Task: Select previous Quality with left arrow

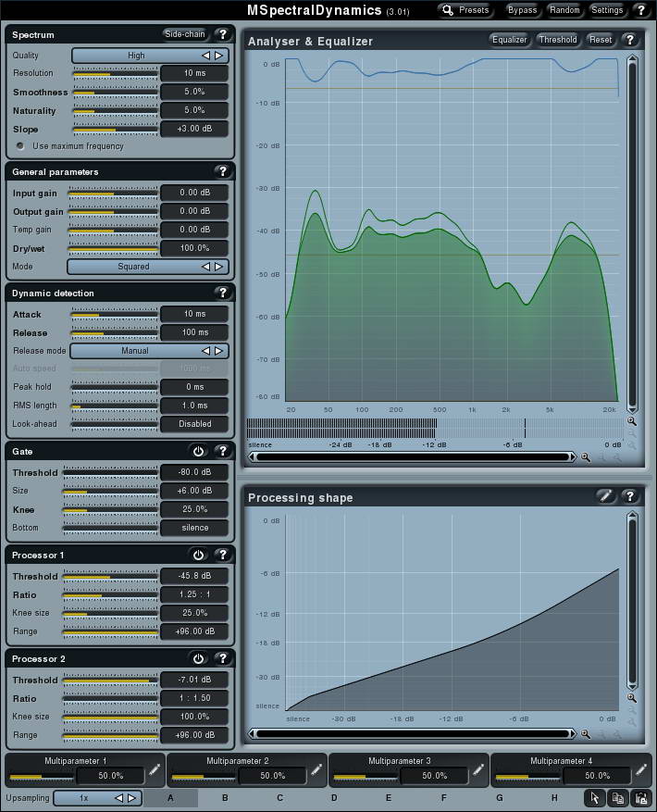Action: (206, 56)
